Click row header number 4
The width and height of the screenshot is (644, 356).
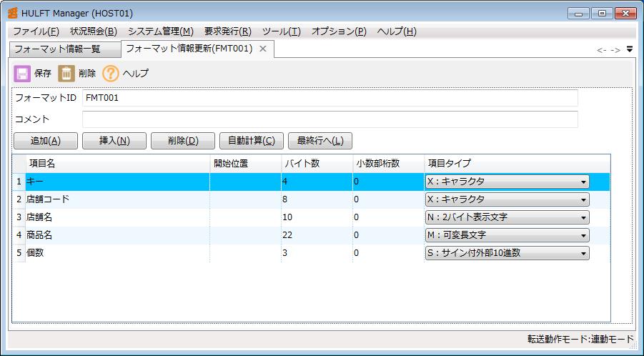pos(19,235)
